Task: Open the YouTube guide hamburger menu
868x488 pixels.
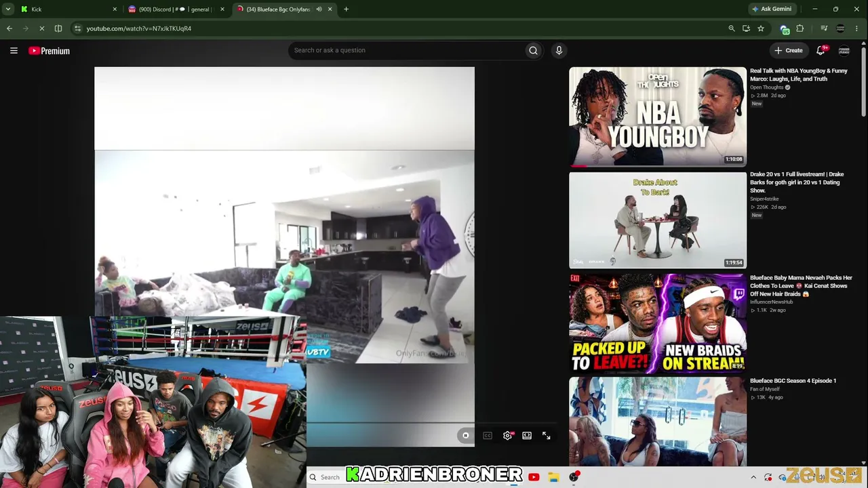Action: 14,50
